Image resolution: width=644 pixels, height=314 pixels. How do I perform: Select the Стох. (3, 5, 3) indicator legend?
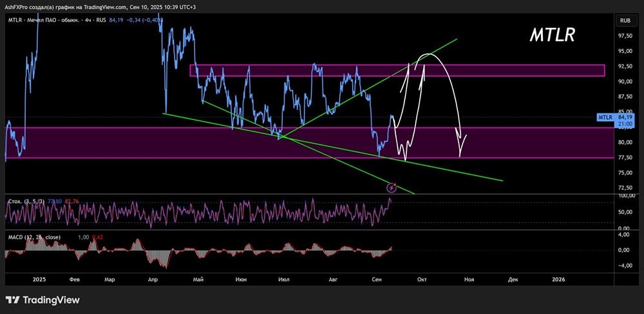pos(26,201)
